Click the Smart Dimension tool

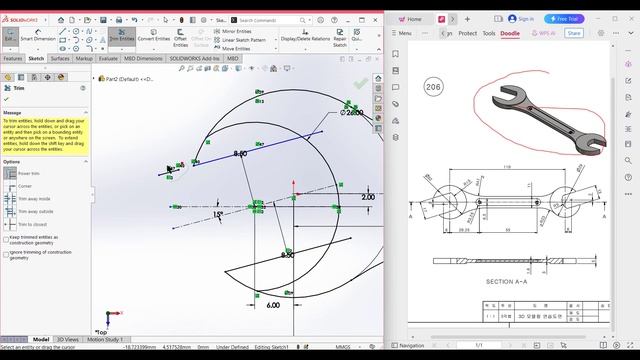click(38, 35)
